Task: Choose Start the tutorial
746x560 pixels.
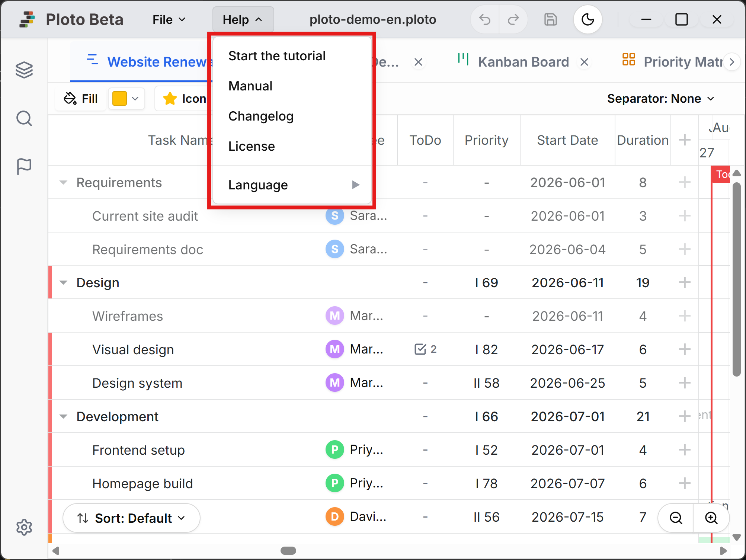Action: coord(292,56)
